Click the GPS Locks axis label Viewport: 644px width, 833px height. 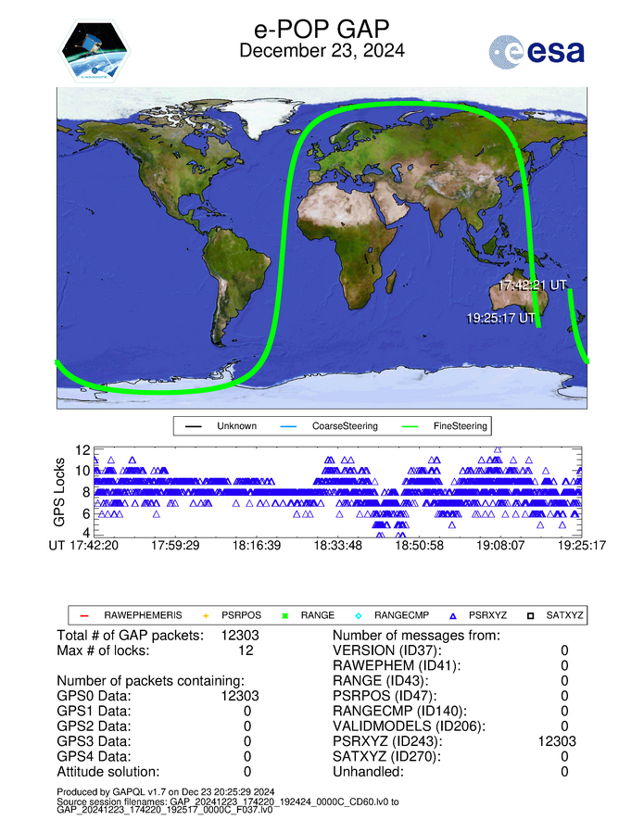pos(61,490)
